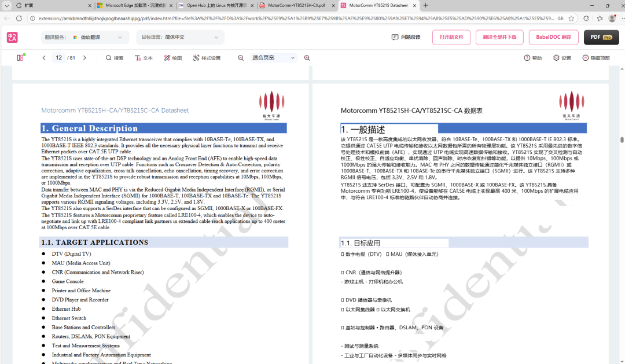The width and height of the screenshot is (625, 364).
Task: Click MAU (Media Access Unit) bullet
Action: (81, 263)
